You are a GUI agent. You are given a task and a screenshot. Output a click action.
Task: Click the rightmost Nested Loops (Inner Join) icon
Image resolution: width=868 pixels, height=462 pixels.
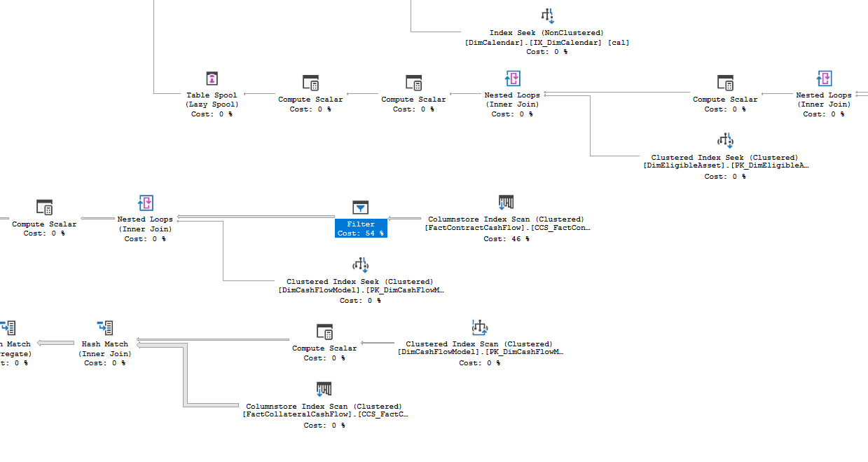[825, 79]
